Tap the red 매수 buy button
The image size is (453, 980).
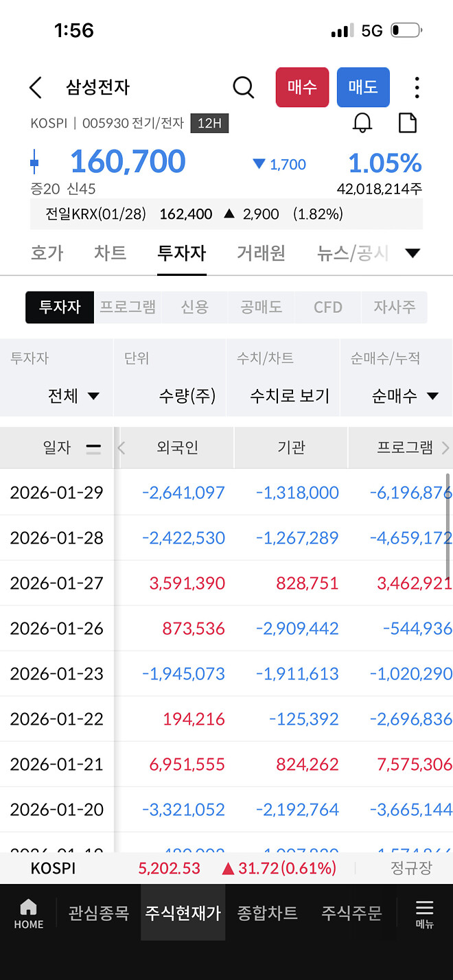click(302, 87)
